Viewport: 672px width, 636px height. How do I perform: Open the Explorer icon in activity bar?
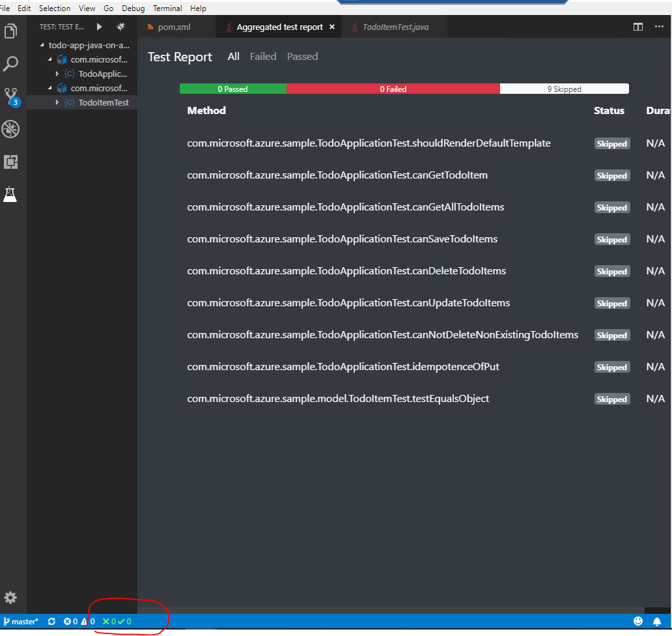click(x=11, y=31)
